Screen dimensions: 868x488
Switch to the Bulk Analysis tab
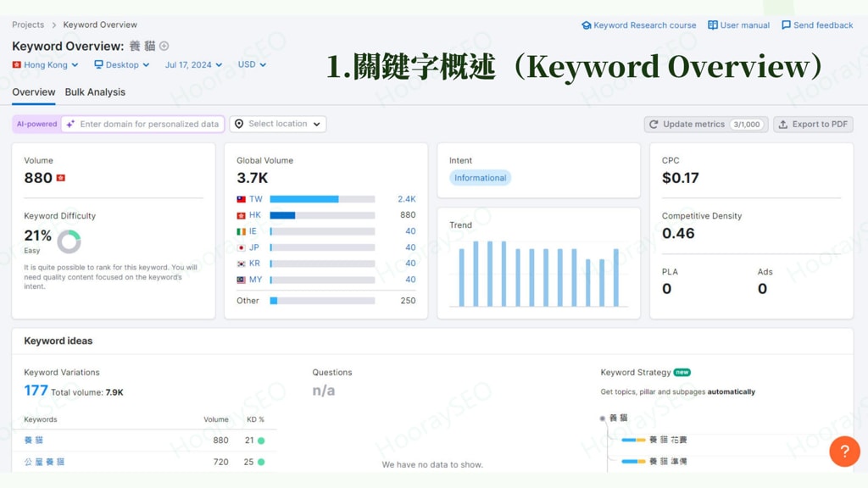click(x=96, y=91)
